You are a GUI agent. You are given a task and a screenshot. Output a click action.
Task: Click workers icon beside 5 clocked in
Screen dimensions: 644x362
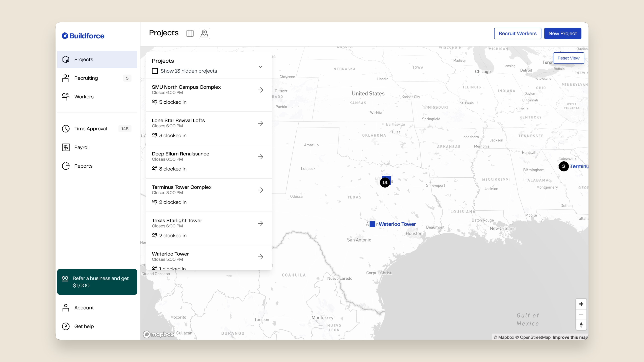pos(155,102)
